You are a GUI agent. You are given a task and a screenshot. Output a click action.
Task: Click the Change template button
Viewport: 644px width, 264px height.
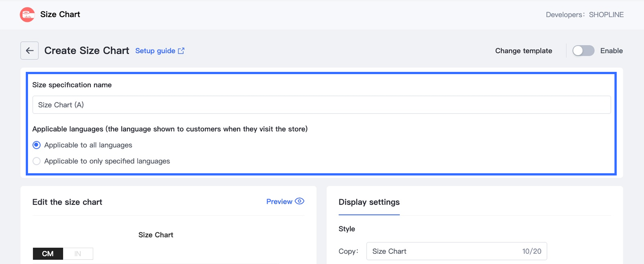coord(524,51)
